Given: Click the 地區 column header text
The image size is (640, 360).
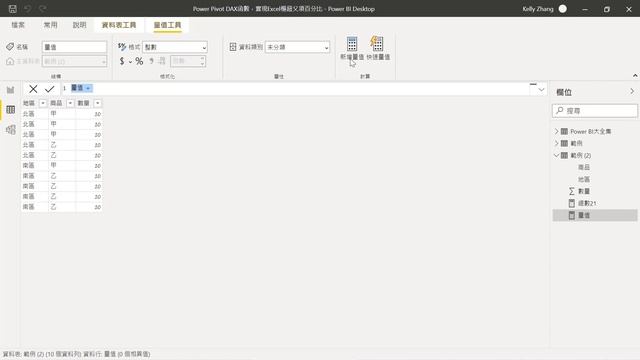Looking at the screenshot, I should pyautogui.click(x=29, y=103).
